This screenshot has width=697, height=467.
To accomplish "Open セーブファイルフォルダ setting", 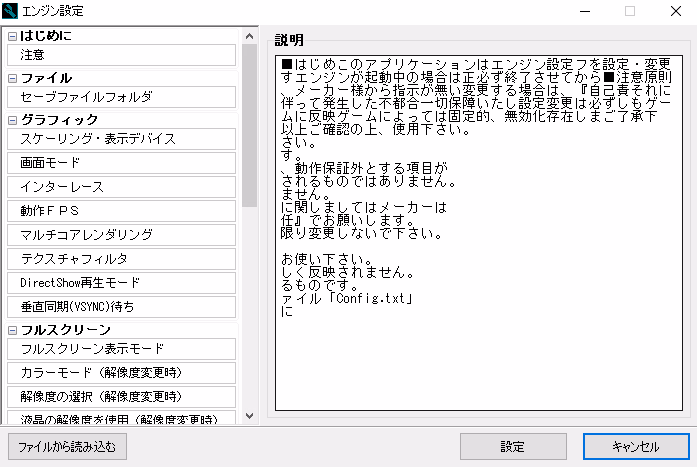I will tap(121, 97).
